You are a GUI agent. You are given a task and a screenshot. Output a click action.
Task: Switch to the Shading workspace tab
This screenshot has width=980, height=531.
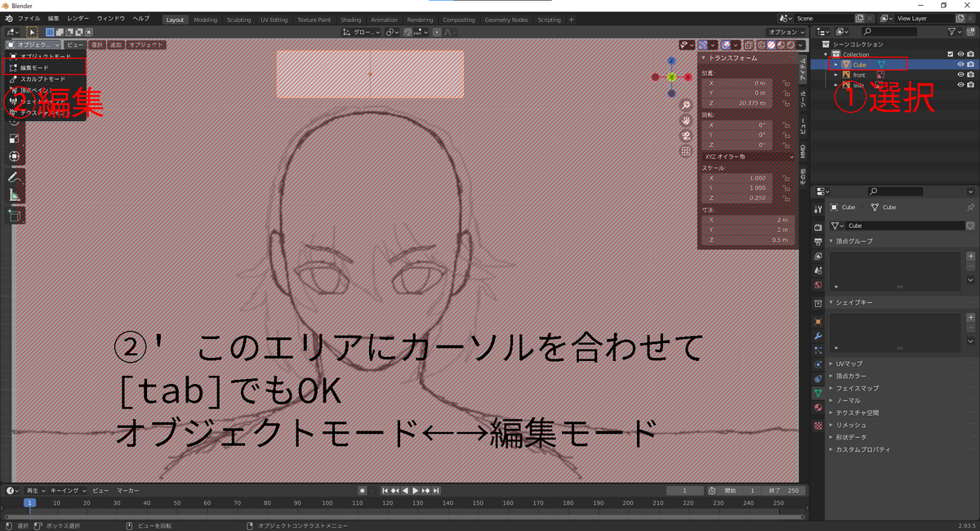350,20
